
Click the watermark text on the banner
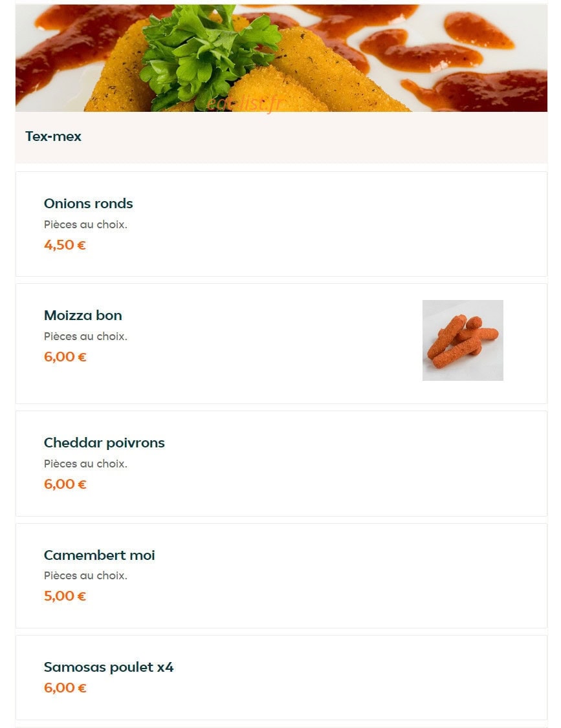click(x=244, y=104)
